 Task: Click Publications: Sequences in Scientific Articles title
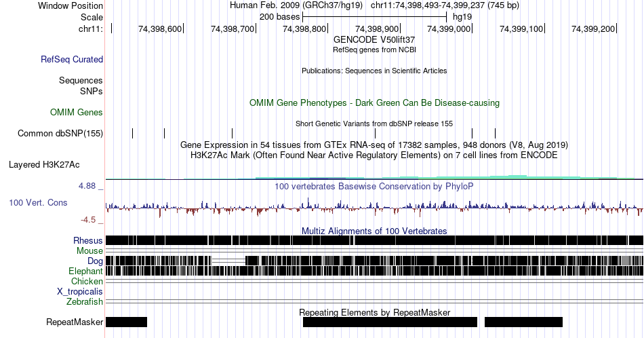point(374,71)
